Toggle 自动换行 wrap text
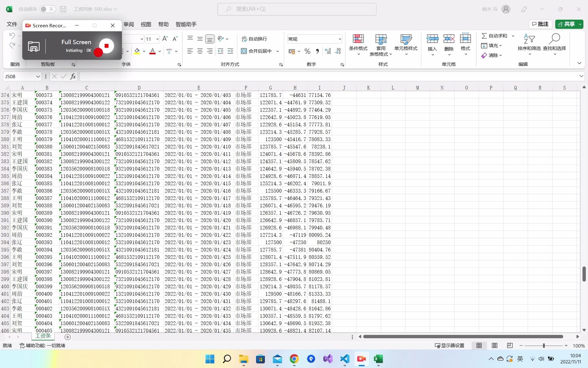Screen dimensions: 588x368 pos(255,39)
